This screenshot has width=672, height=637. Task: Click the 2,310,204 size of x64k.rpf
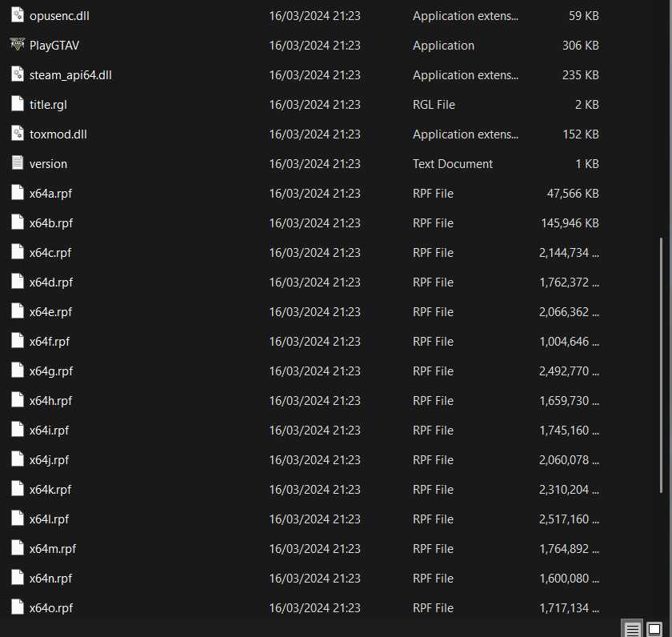point(569,489)
